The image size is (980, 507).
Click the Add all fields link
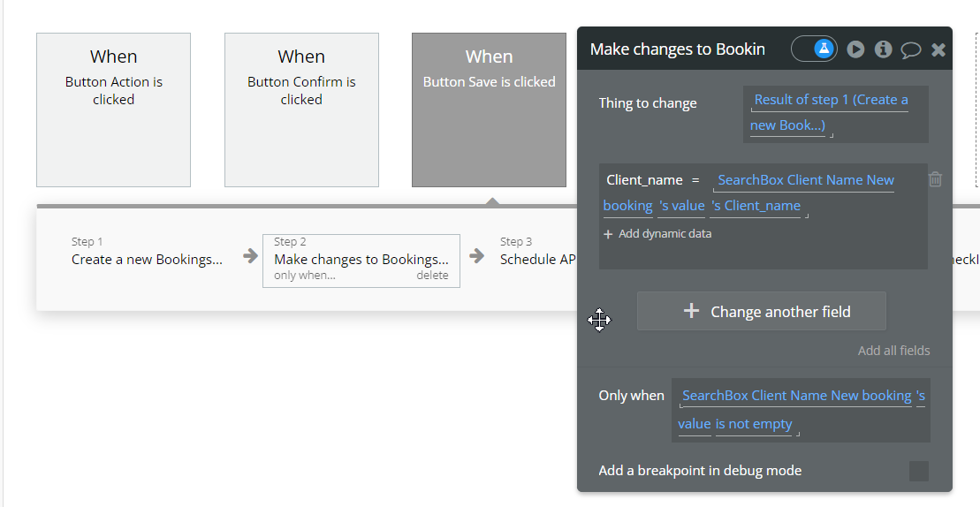point(893,351)
